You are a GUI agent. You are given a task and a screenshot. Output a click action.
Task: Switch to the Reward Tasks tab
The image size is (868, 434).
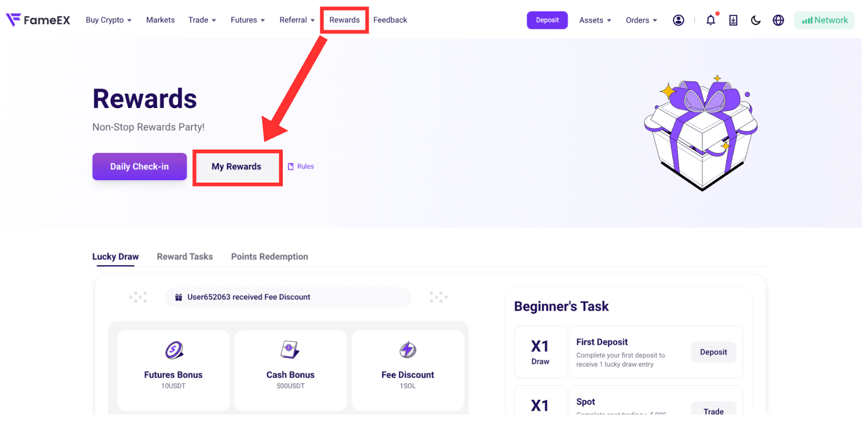(185, 257)
